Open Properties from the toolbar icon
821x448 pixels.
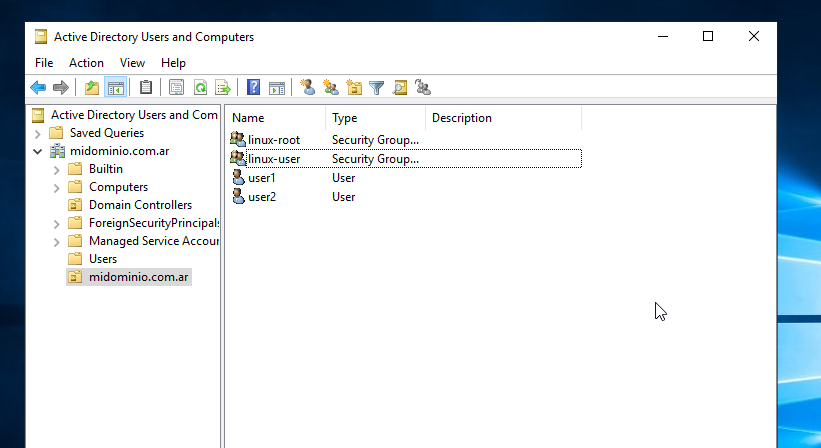pos(176,87)
